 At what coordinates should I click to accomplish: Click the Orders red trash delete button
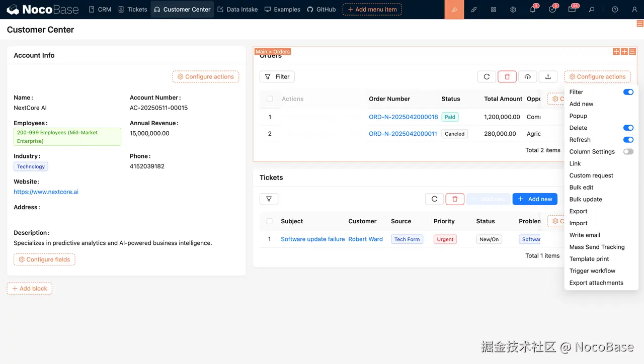(x=507, y=76)
